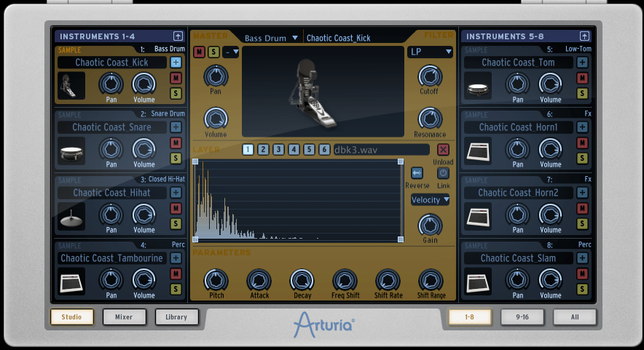
Task: Toggle the Master section M button
Action: [199, 52]
